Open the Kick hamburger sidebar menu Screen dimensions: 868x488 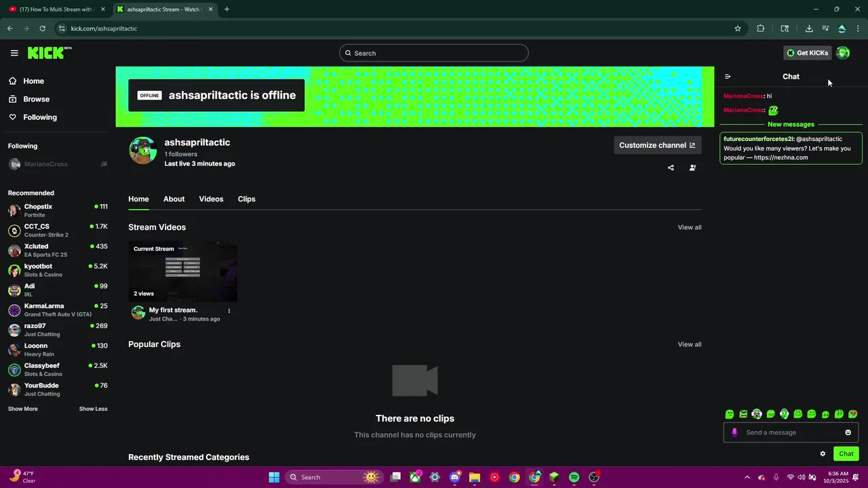[x=14, y=53]
